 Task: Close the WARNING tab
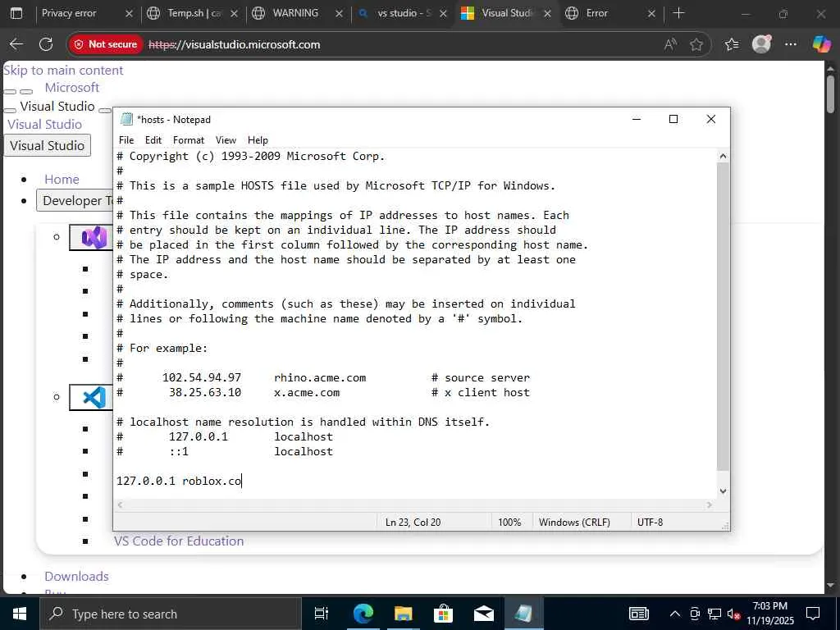coord(339,13)
